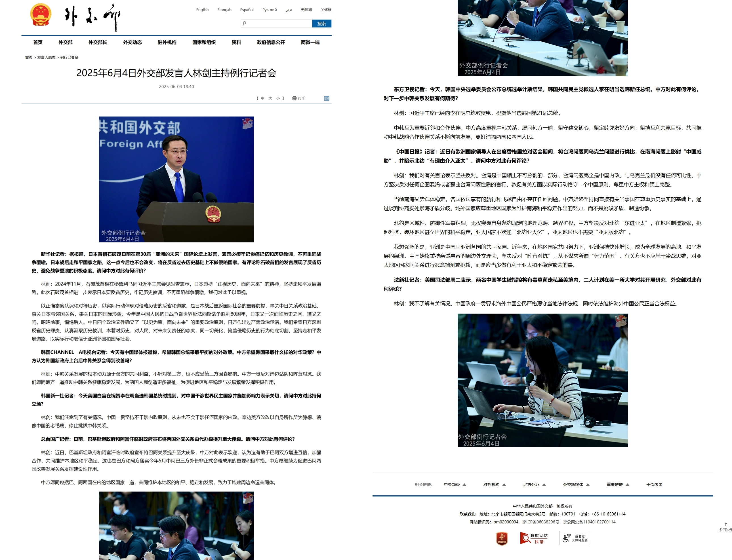Switch to 关怀版 care mode
The height and width of the screenshot is (560, 732).
click(x=326, y=10)
